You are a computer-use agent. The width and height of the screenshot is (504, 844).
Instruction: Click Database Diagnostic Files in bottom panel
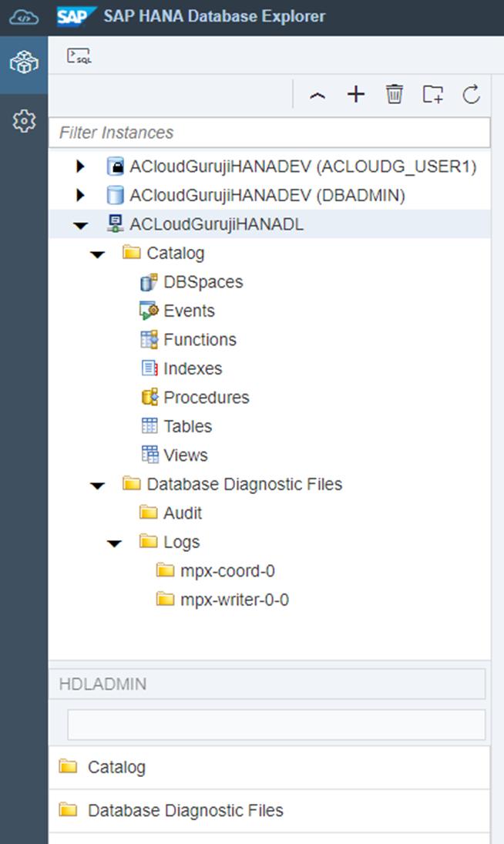(x=185, y=811)
